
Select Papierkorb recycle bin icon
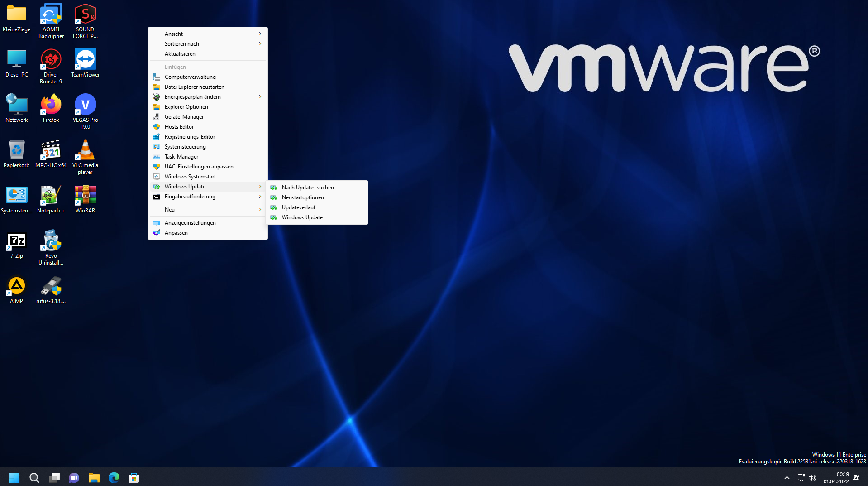click(17, 154)
